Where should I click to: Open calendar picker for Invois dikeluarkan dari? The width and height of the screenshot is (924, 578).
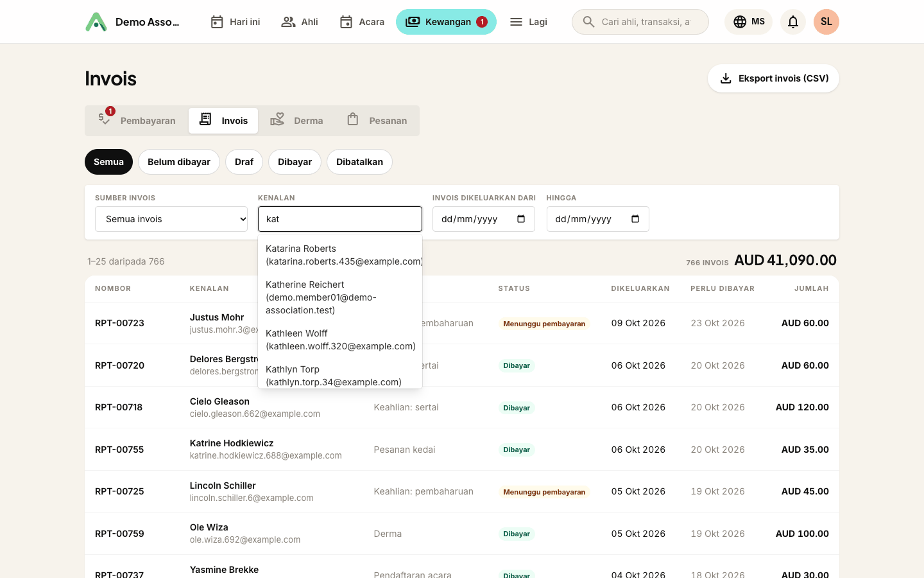click(521, 219)
